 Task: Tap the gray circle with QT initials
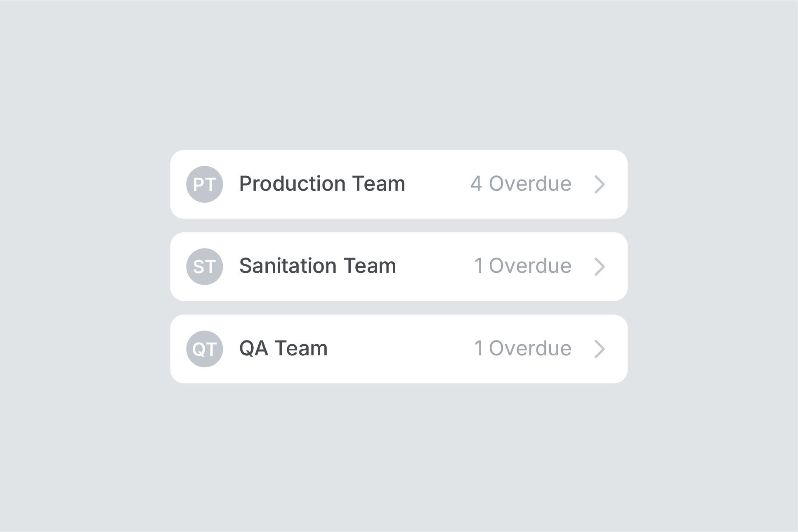point(205,349)
